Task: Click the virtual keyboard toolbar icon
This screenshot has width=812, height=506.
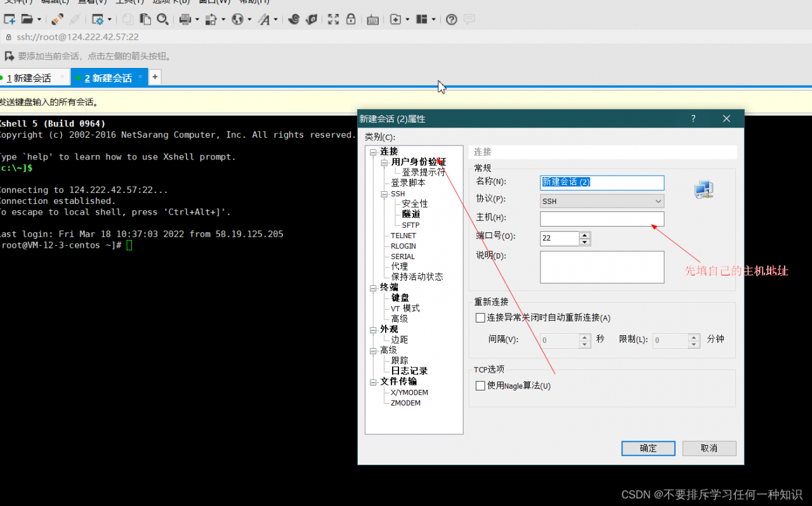Action: click(372, 20)
